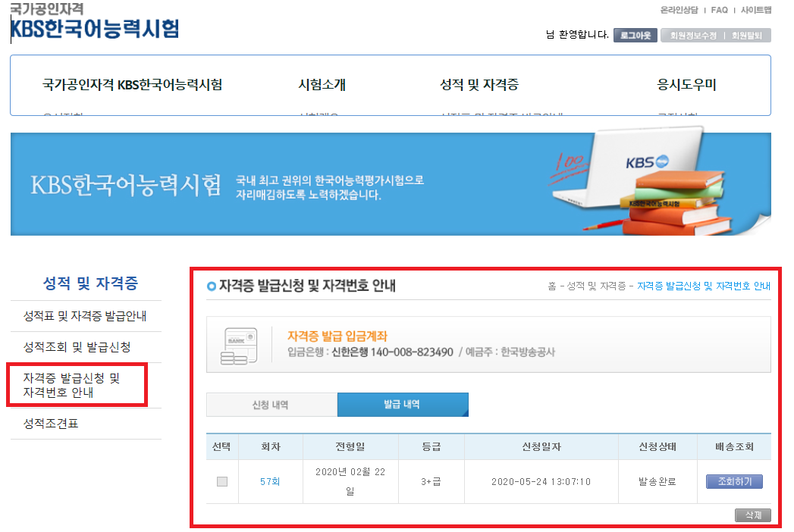Switch to the 신청 내역 tab
Viewport: 794px width, 532px height.
pos(271,405)
